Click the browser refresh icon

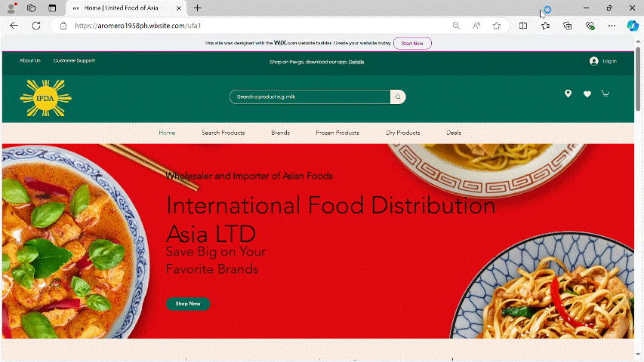pyautogui.click(x=35, y=26)
